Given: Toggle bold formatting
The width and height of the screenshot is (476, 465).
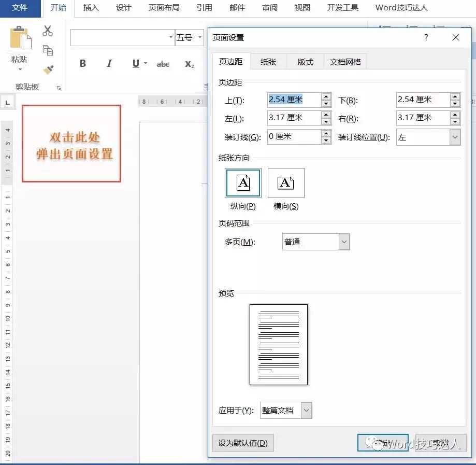Looking at the screenshot, I should coord(82,63).
